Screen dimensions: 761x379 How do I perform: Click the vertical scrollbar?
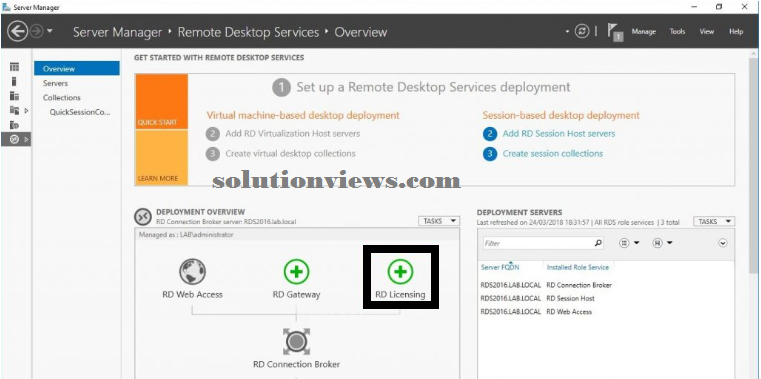(x=754, y=165)
